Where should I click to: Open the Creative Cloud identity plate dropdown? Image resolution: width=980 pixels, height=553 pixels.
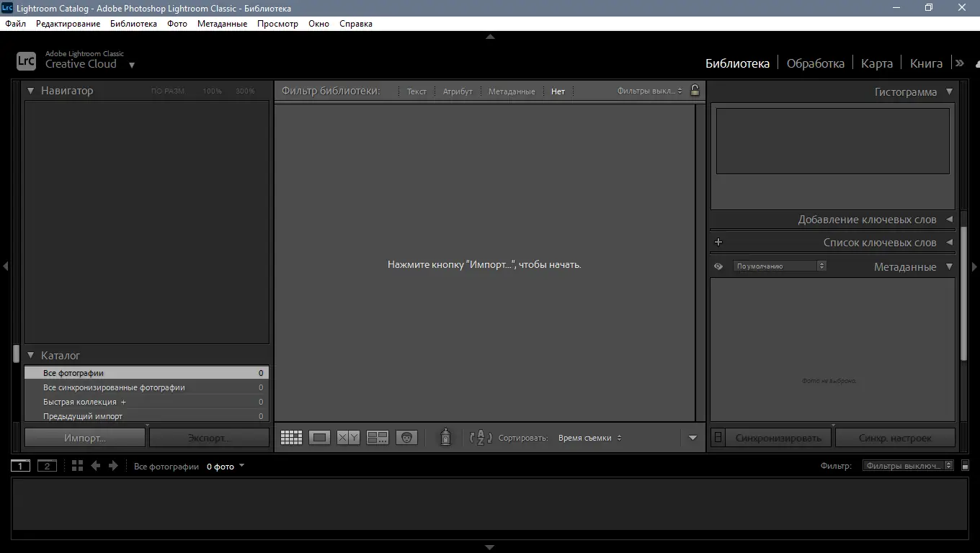[x=132, y=65]
